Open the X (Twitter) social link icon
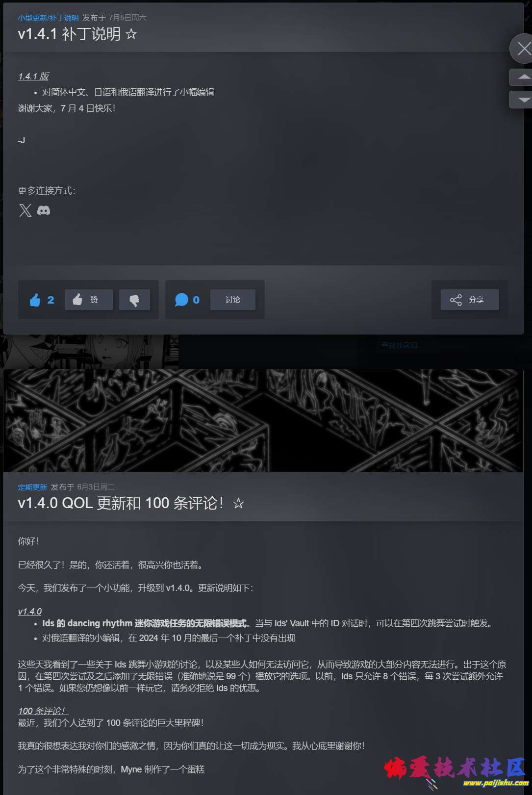This screenshot has width=532, height=795. pos(25,210)
